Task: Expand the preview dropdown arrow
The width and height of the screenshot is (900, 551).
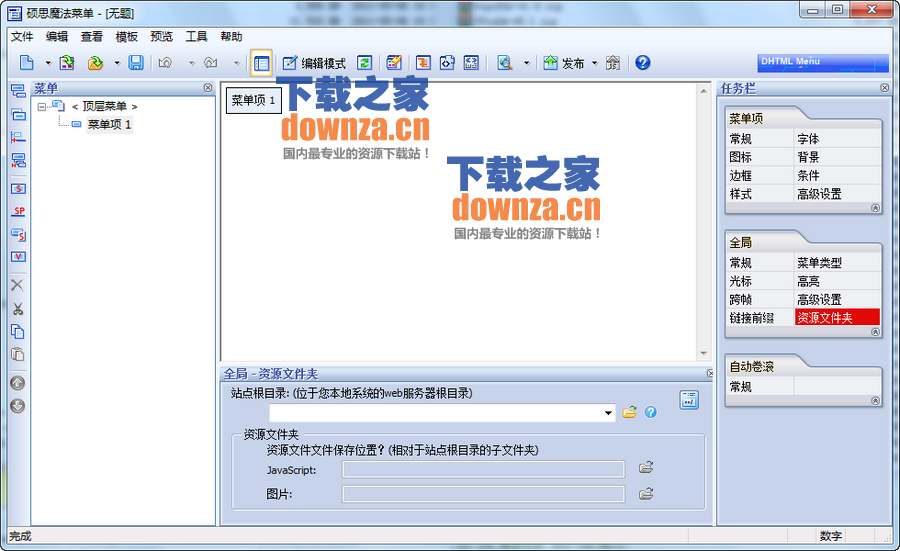Action: (x=526, y=63)
